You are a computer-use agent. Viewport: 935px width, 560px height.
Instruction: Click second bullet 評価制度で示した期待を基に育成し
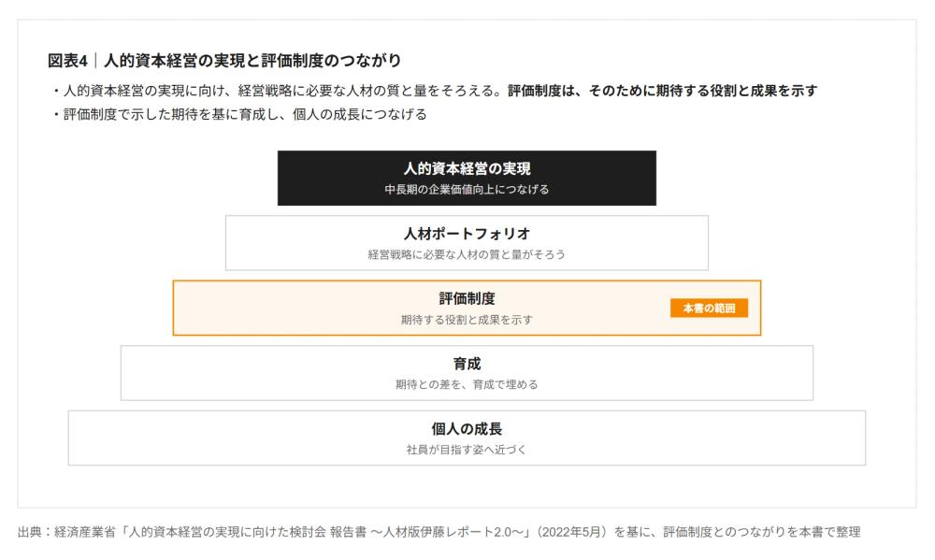point(239,114)
